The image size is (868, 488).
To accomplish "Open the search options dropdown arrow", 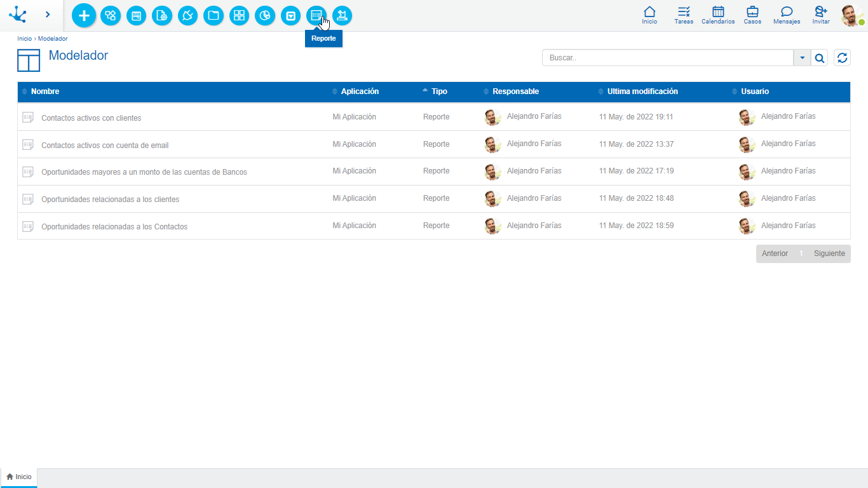I will [802, 58].
